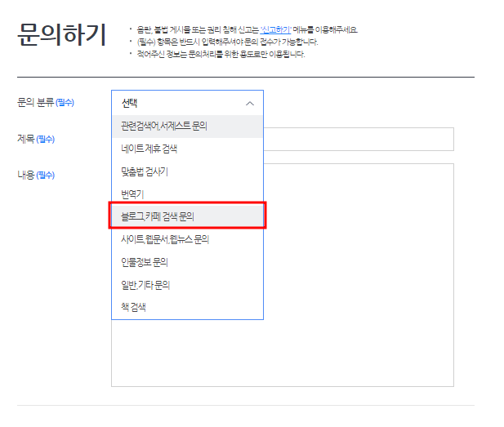Choose 일반,기타 문의 option
Screen dimensions: 504x427
[187, 285]
